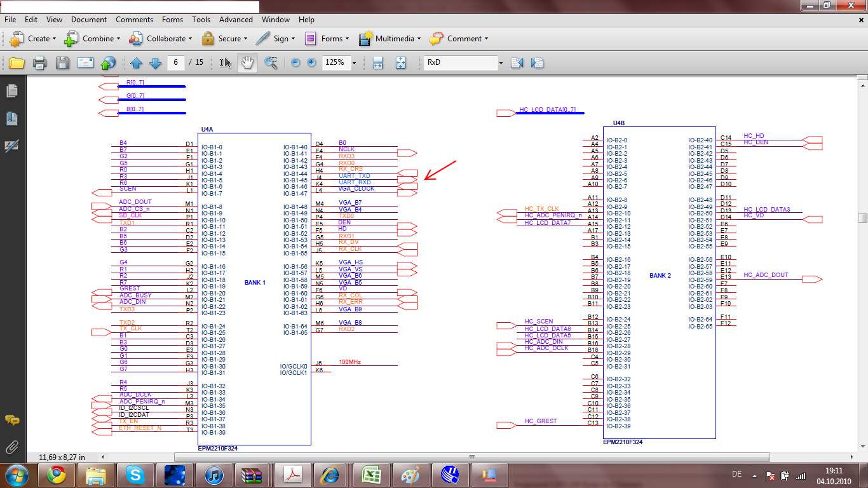Click the UART_TXD net label
Image resolution: width=868 pixels, height=488 pixels.
click(355, 176)
